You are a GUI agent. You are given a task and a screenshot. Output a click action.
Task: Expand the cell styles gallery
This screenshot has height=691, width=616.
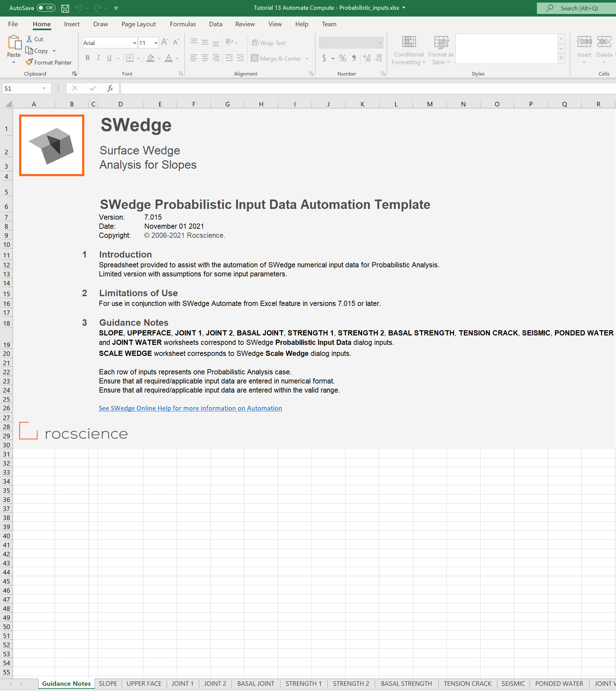click(561, 59)
